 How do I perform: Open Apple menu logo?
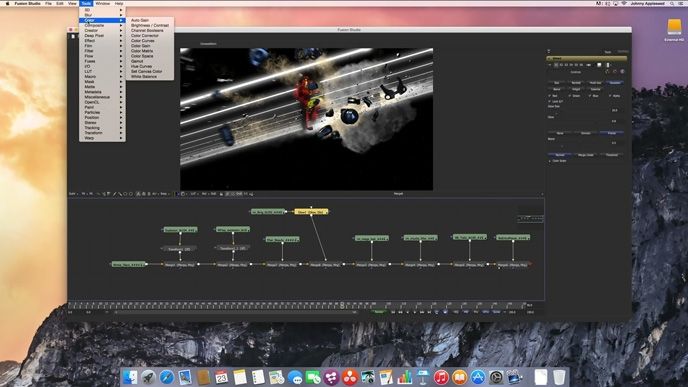pos(7,3)
